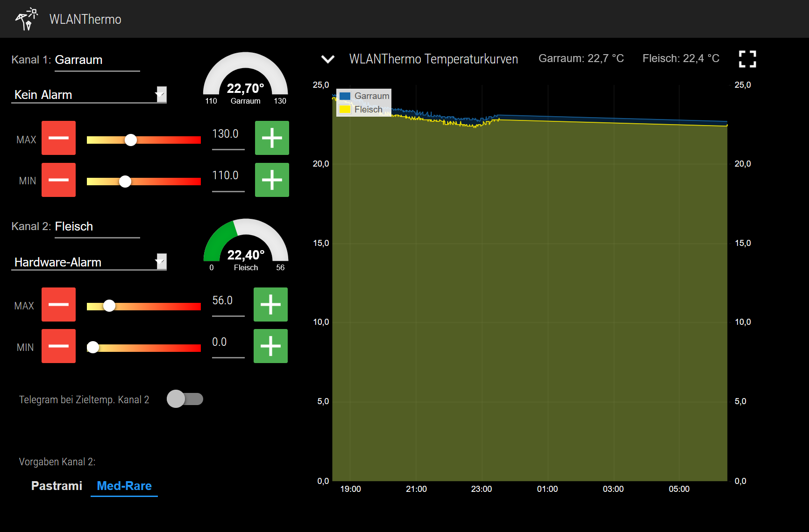Click the Garraum MAX slider handle

coord(131,140)
